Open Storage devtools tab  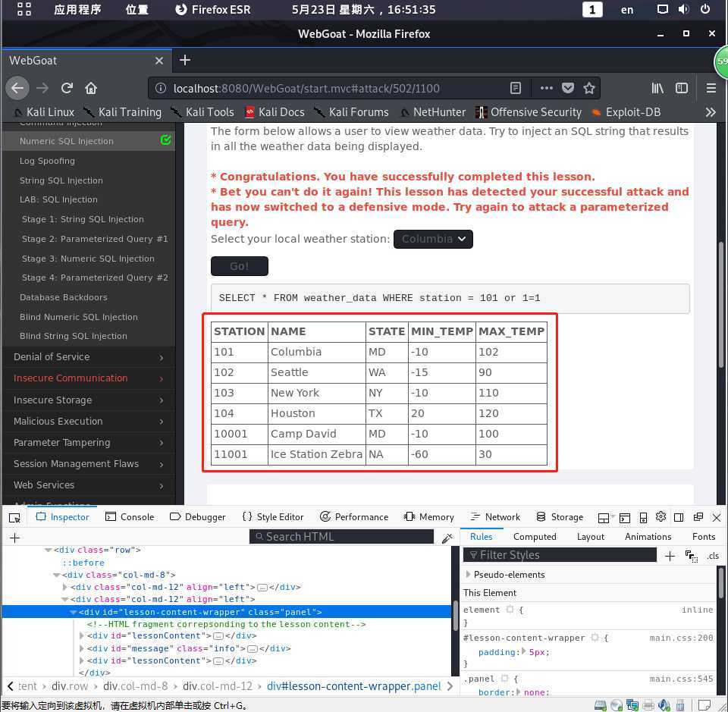560,517
